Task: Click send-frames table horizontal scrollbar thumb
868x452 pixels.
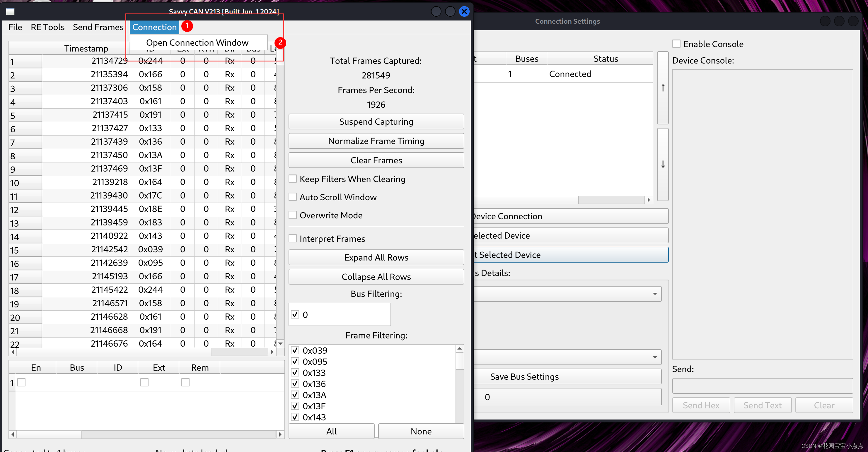Action: coord(49,434)
